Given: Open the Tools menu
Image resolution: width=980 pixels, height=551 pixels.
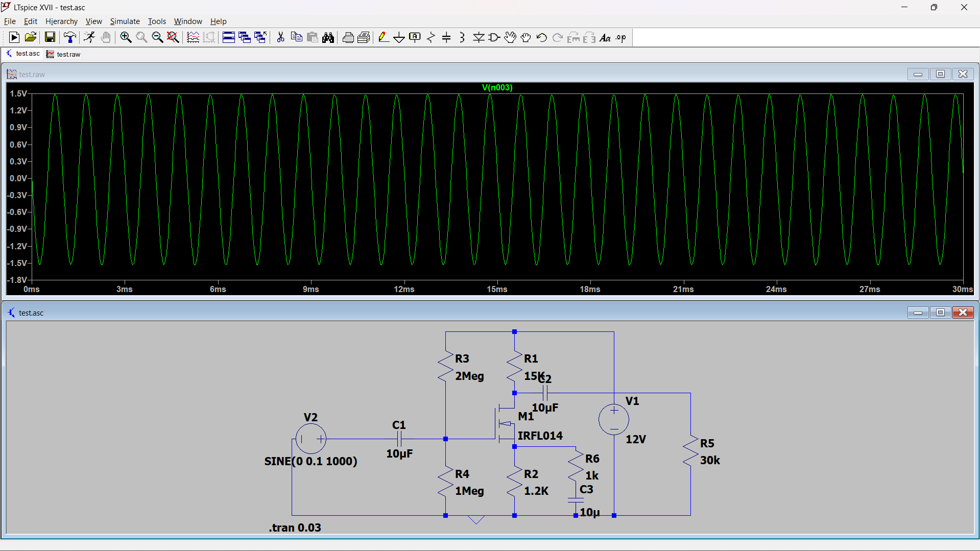Looking at the screenshot, I should click(157, 21).
